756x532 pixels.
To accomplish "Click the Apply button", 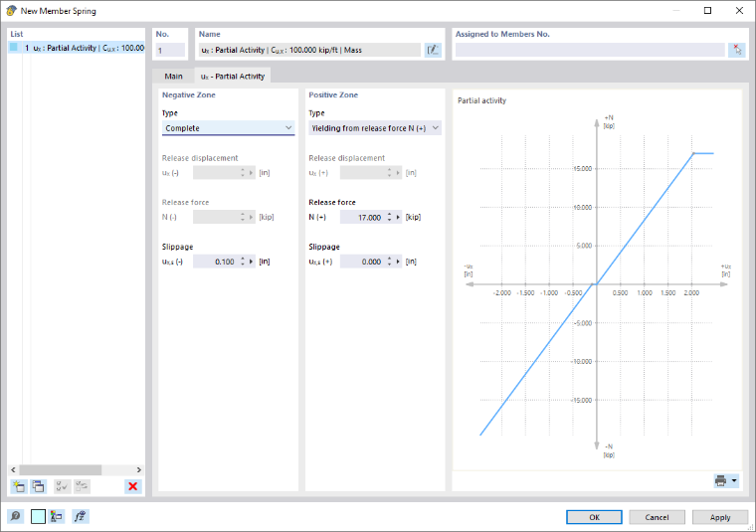I will [720, 517].
